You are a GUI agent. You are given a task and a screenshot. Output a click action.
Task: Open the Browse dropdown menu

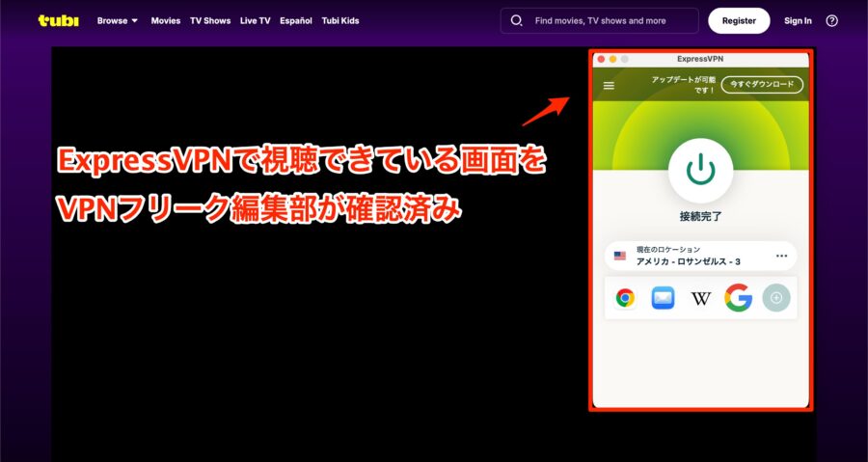pos(118,20)
